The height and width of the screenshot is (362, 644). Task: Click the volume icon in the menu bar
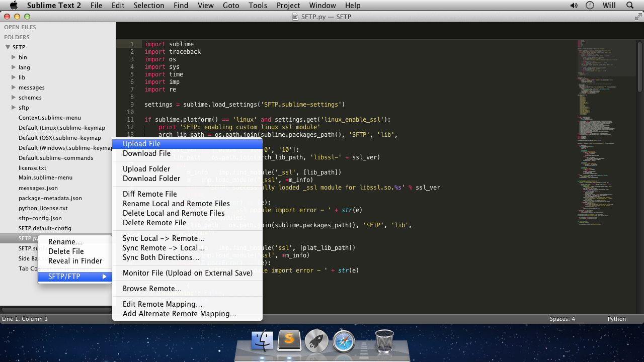point(573,6)
